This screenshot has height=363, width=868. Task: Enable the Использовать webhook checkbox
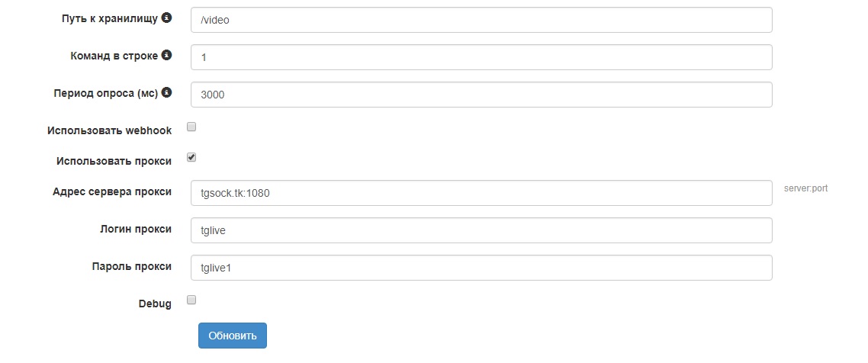tap(191, 127)
